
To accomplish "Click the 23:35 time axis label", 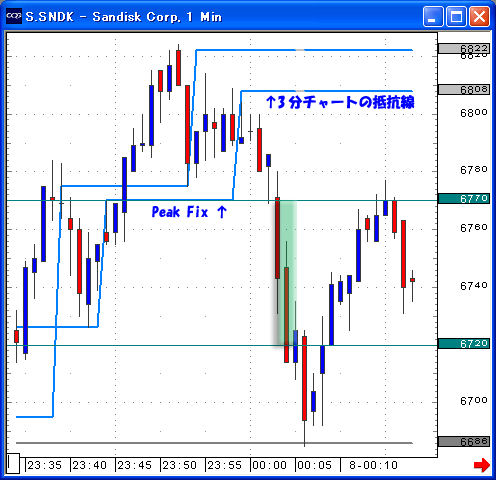I will pyautogui.click(x=45, y=465).
